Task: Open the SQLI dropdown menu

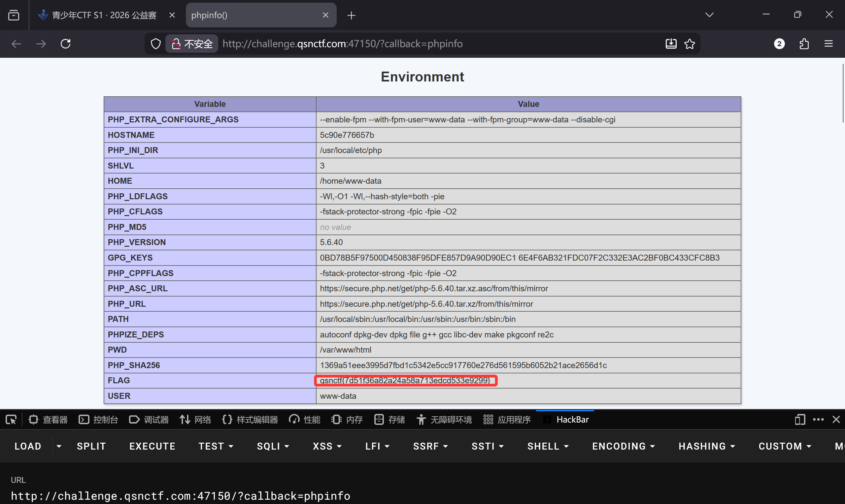Action: pyautogui.click(x=273, y=446)
